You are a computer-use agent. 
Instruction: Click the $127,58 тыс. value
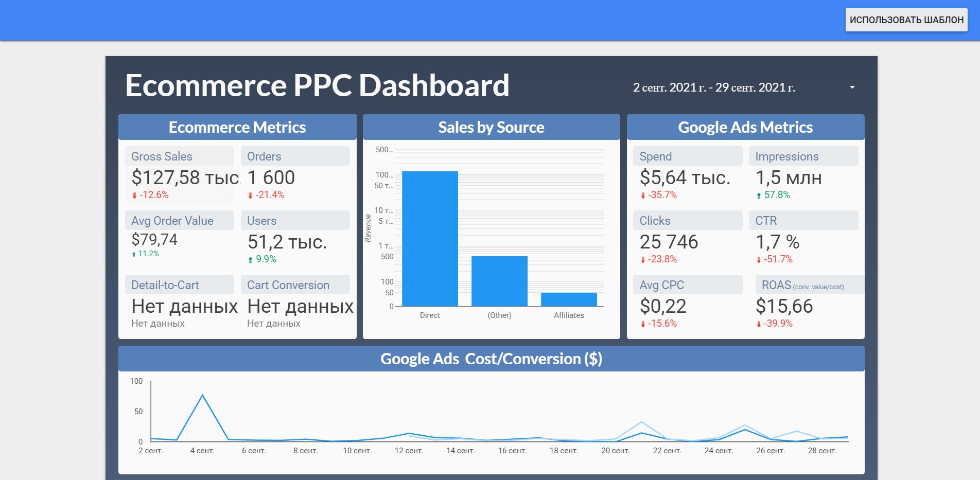coord(186,178)
